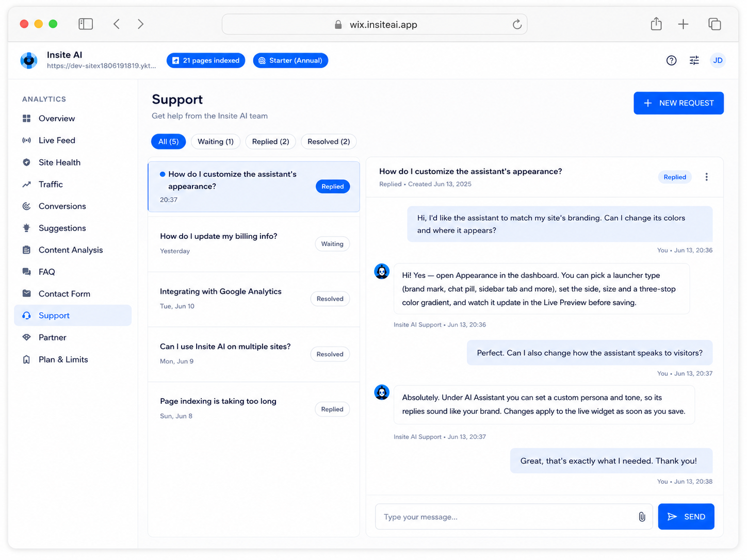Click the Live Feed broadcast icon

pos(26,140)
